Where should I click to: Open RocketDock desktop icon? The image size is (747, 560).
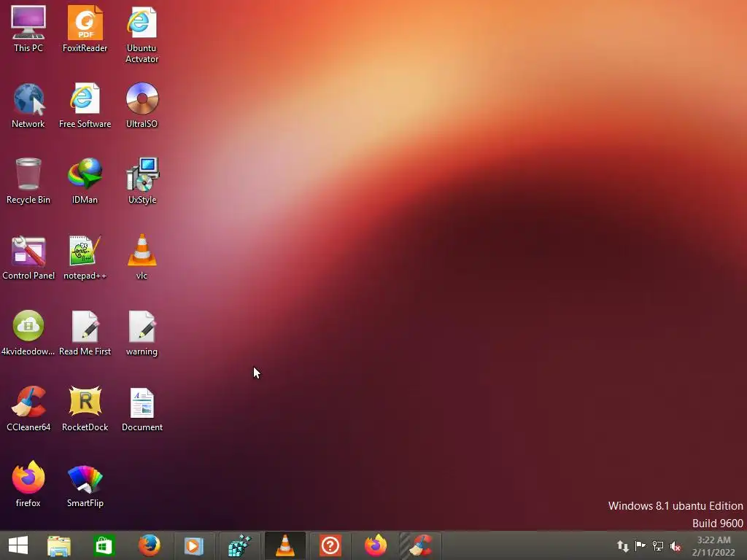tap(85, 408)
